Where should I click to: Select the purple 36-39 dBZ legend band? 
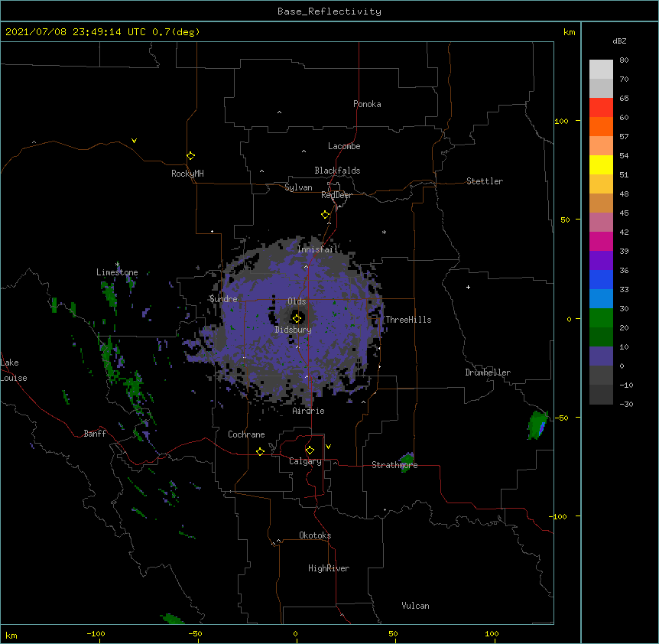pos(601,261)
